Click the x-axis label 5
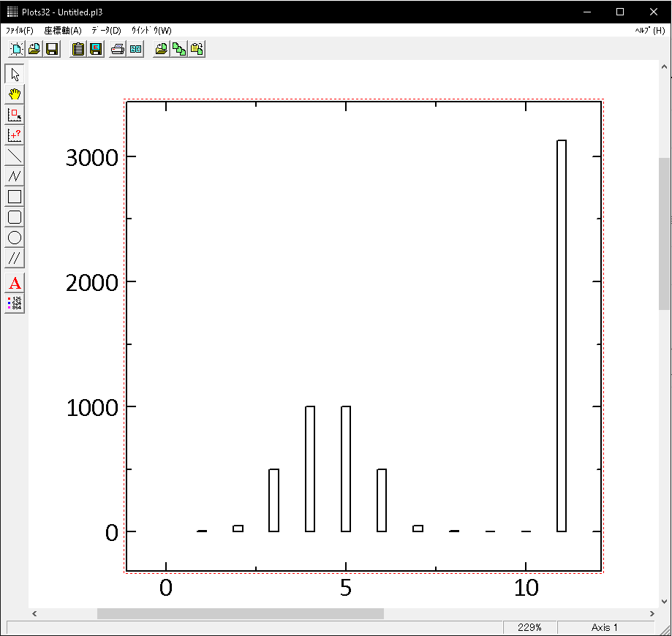 (x=346, y=588)
